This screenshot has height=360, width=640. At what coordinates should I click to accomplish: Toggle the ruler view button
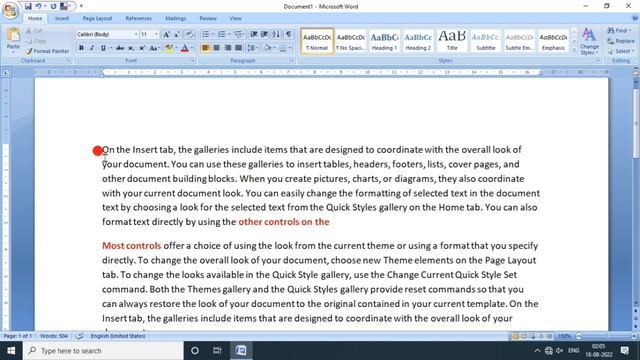pos(636,73)
